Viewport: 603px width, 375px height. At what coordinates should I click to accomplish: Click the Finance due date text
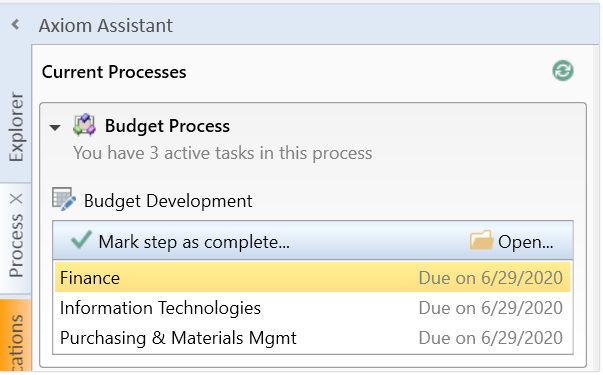[x=490, y=278]
